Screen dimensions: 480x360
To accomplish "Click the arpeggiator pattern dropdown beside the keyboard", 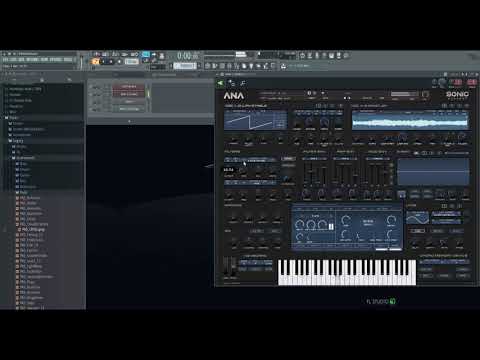I will (256, 263).
